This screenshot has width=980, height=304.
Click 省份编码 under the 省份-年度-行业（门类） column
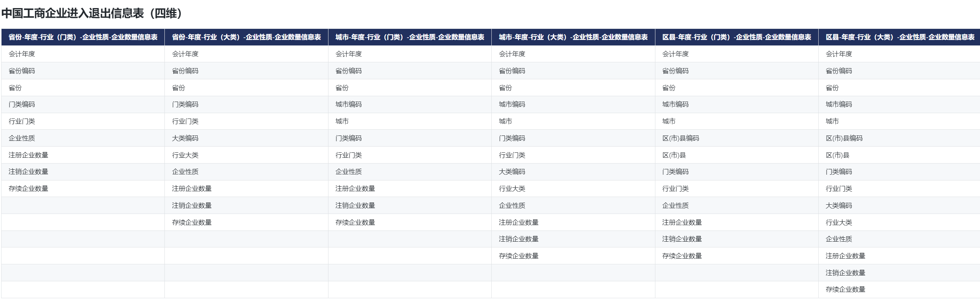coord(22,71)
